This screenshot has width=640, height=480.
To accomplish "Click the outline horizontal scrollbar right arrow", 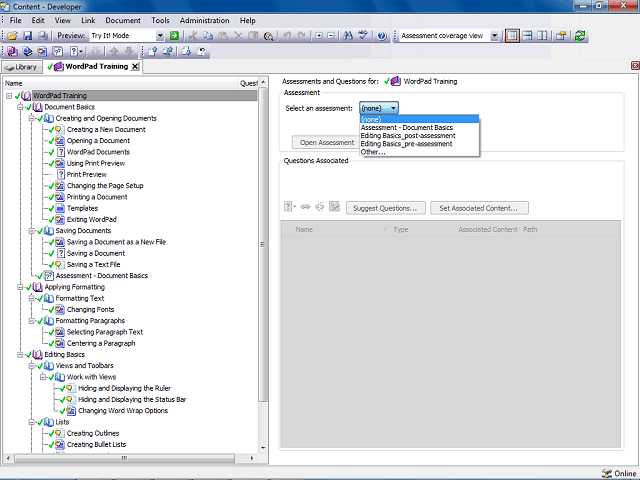I will (x=252, y=458).
